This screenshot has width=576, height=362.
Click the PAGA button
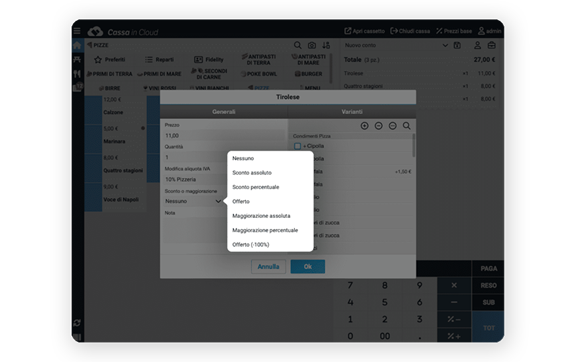tap(488, 269)
